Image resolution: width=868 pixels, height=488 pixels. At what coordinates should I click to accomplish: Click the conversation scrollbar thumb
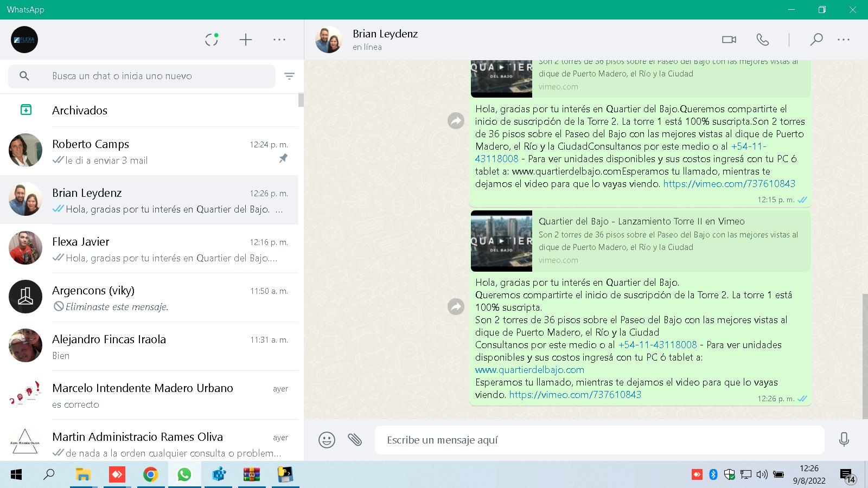pyautogui.click(x=865, y=356)
